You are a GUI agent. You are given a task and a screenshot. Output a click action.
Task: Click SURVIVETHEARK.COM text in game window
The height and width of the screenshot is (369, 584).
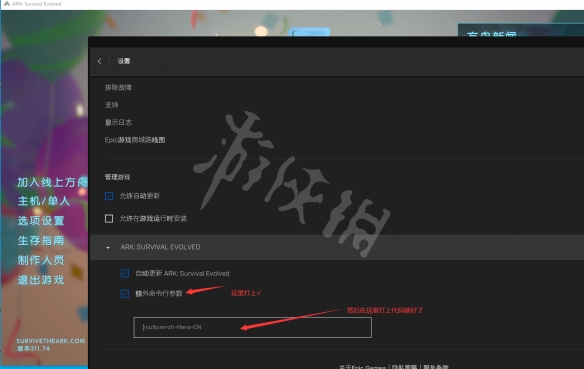51,341
